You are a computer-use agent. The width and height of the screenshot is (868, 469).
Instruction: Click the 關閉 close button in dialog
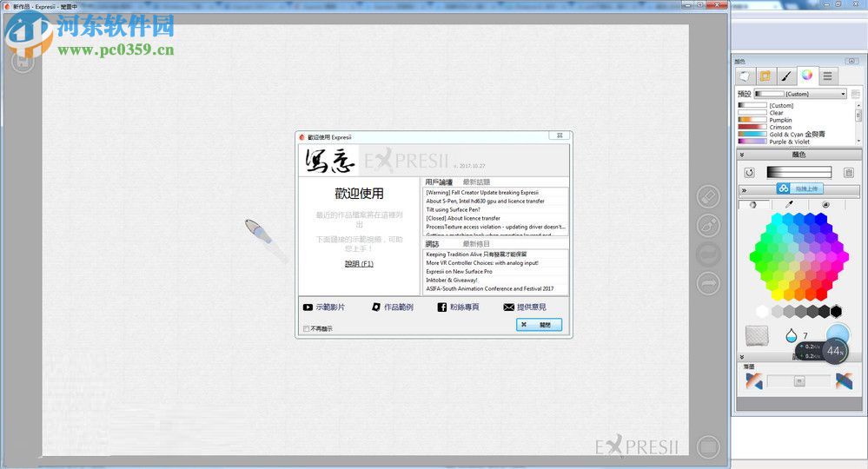point(540,325)
